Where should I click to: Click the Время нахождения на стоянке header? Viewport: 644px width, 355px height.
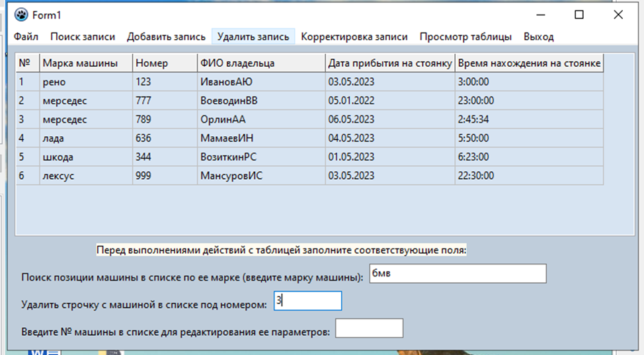click(529, 63)
